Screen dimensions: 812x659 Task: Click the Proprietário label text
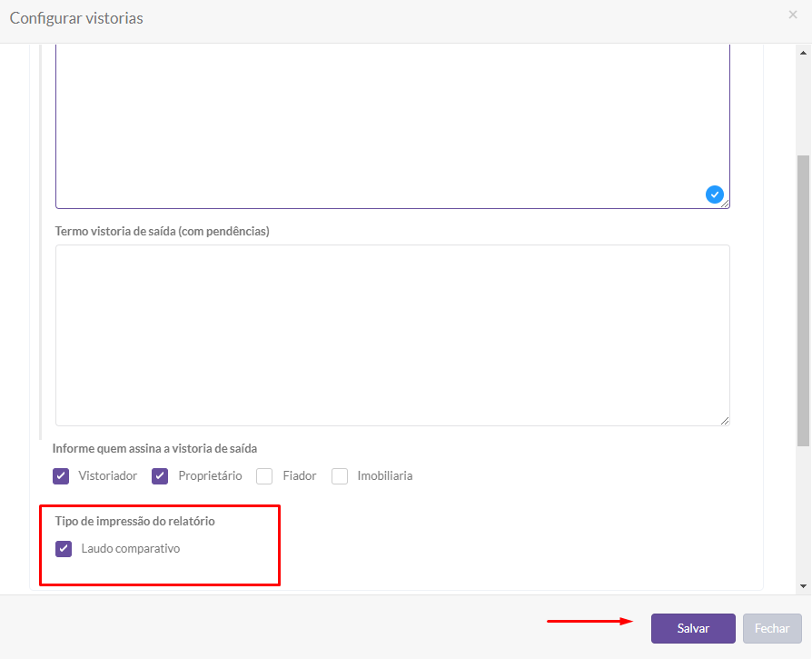210,475
